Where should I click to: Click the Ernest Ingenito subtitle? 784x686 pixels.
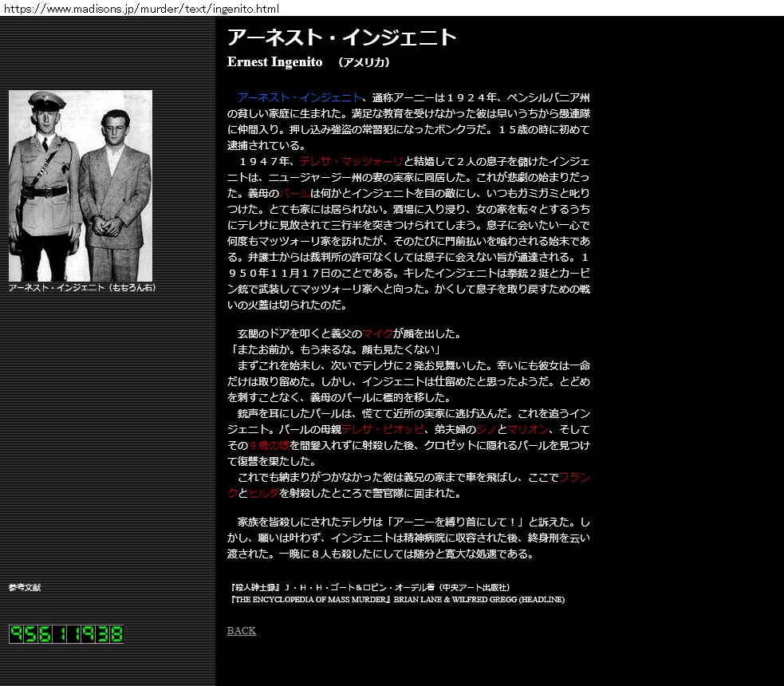pos(275,62)
